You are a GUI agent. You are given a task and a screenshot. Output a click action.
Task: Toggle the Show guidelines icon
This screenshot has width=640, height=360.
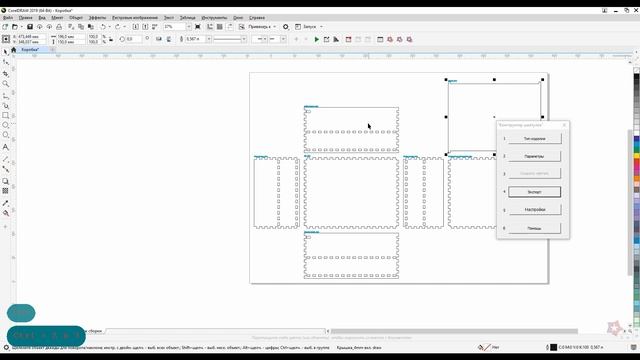230,27
